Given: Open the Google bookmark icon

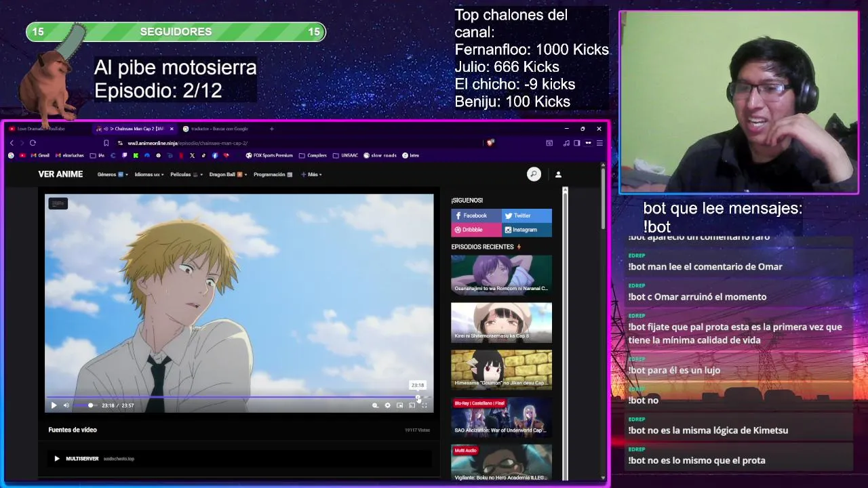Looking at the screenshot, I should 11,155.
